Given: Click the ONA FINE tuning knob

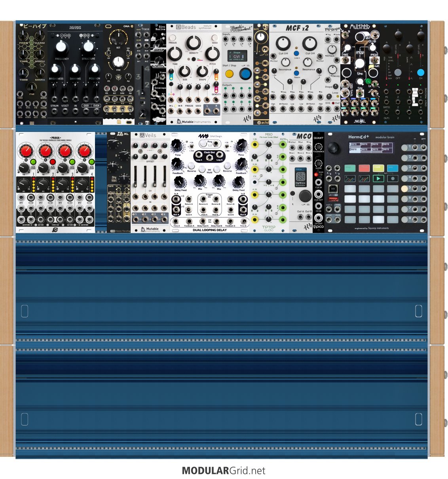Looking at the screenshot, I should 119,61.
